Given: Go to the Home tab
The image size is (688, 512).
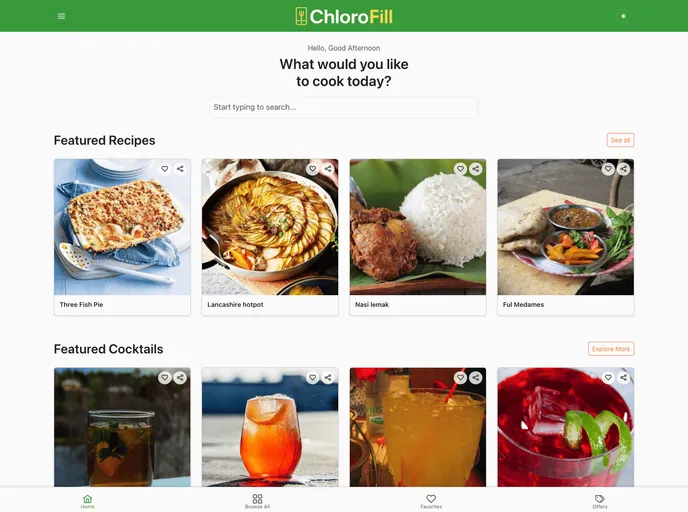Looking at the screenshot, I should (x=88, y=501).
